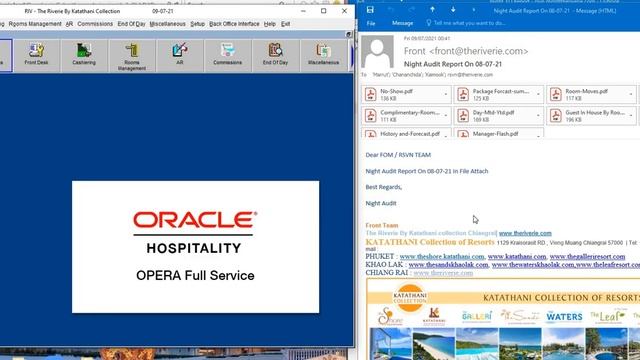Click restore icon at OPERA toolbar corner

(x=349, y=35)
